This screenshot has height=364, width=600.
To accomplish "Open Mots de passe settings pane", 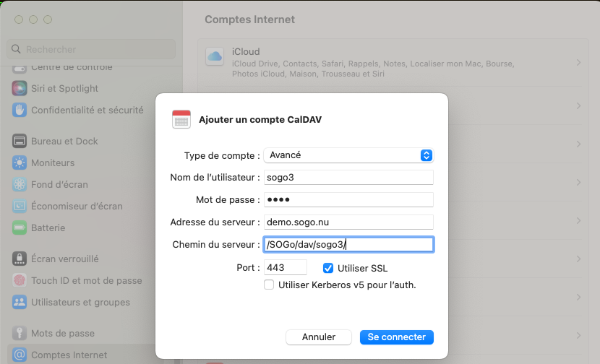I will coord(63,333).
